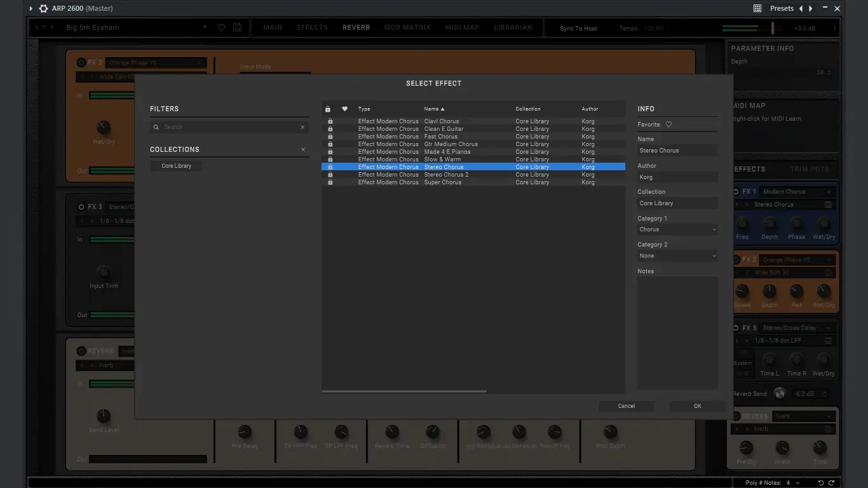This screenshot has width=868, height=488.
Task: Save the current preset with floppy icon
Action: pos(237,28)
